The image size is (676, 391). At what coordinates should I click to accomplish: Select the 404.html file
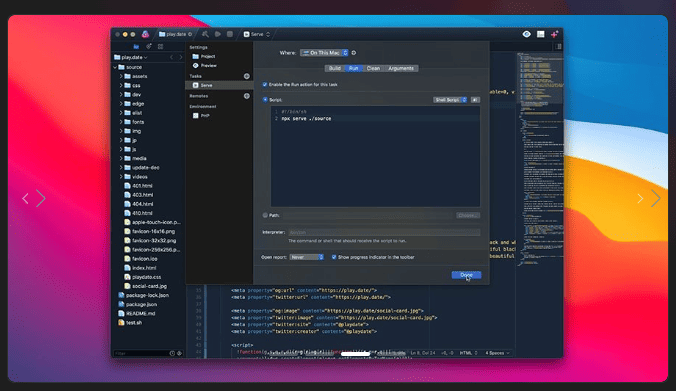click(x=138, y=204)
